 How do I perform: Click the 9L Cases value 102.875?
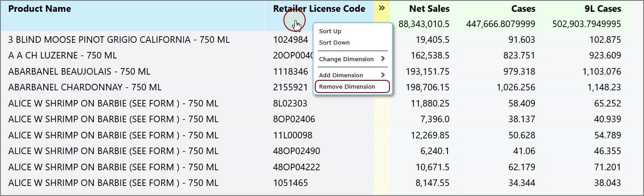click(x=605, y=40)
